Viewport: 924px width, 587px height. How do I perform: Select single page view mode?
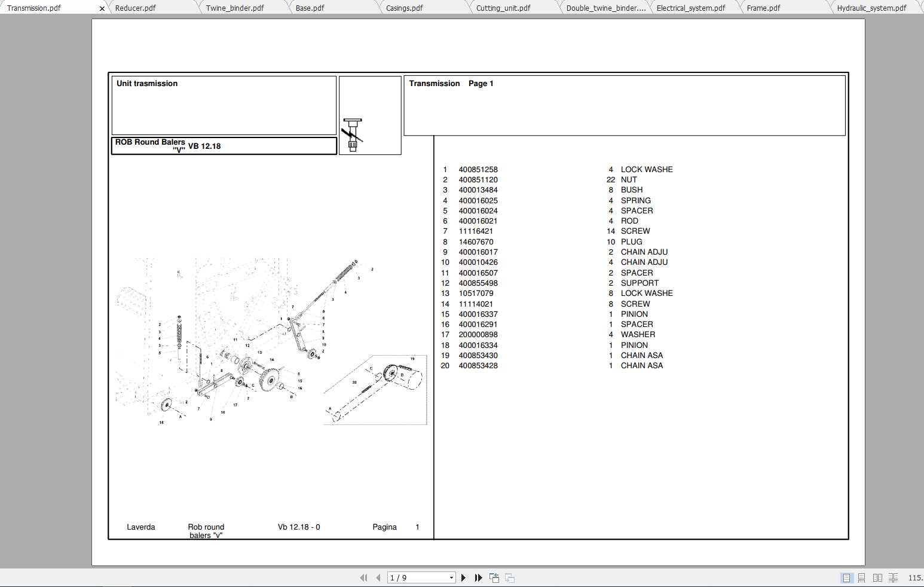[846, 577]
